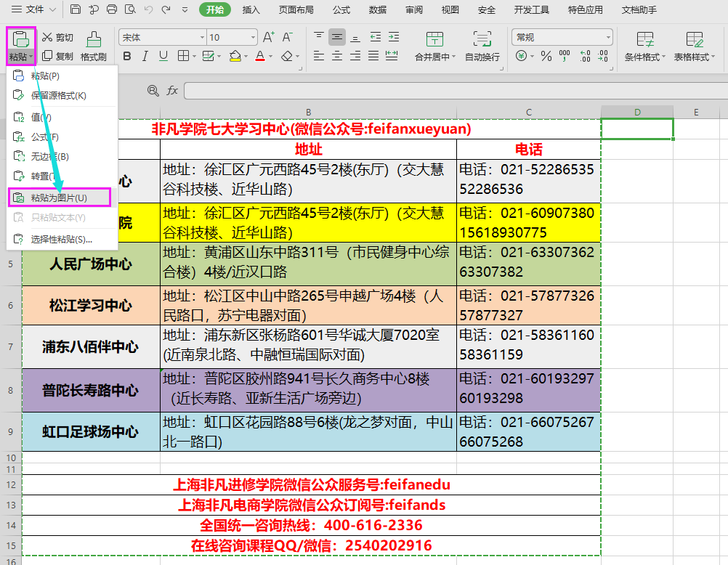Click the eraser clear icon
728x565 pixels.
(287, 56)
